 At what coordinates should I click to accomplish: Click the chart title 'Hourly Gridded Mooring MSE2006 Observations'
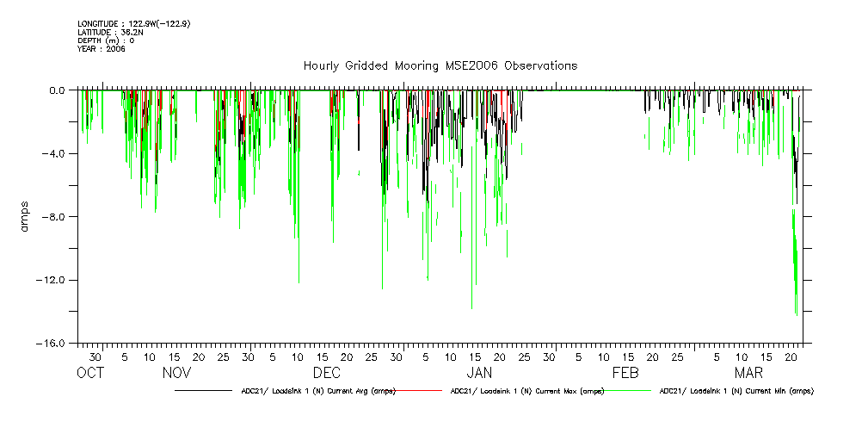pyautogui.click(x=440, y=66)
